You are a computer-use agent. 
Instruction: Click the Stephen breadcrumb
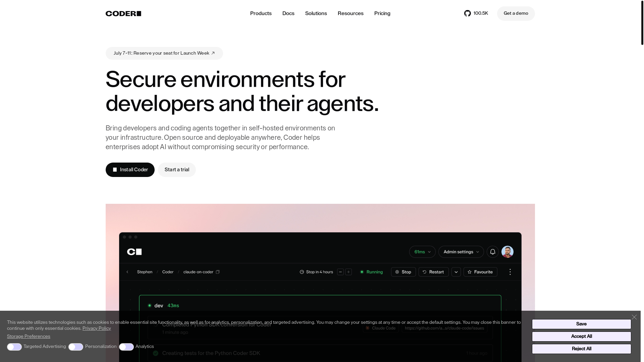[145, 272]
